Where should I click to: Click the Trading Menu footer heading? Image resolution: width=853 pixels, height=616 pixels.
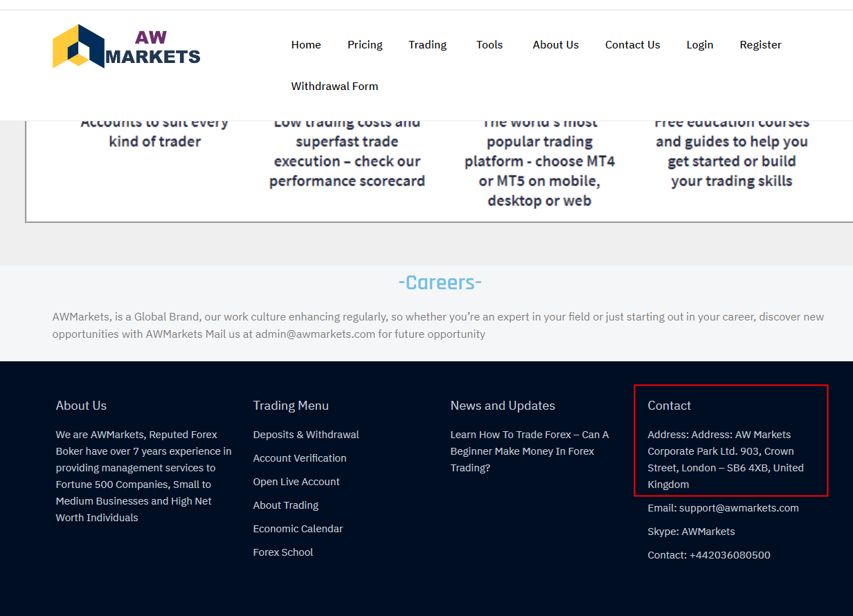(291, 406)
